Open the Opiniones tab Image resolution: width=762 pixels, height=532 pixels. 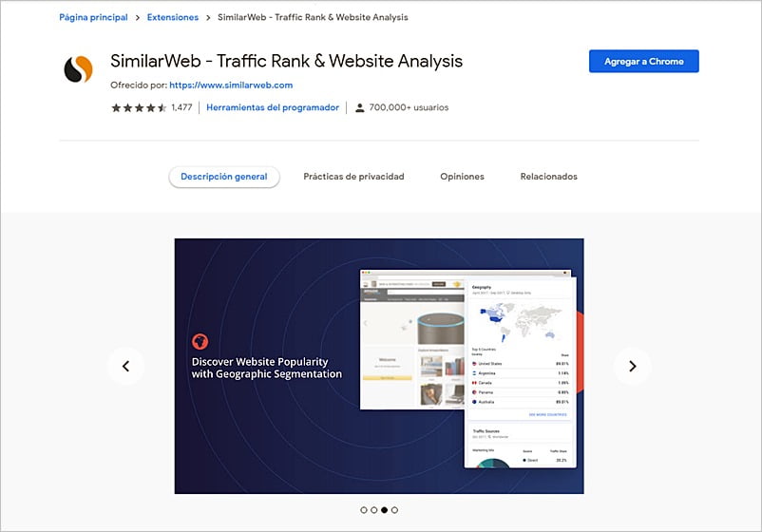[462, 177]
